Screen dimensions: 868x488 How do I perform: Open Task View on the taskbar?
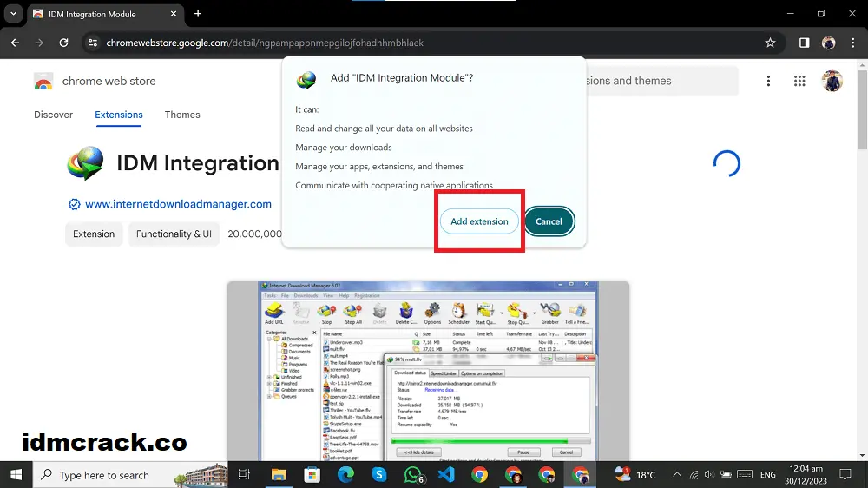(x=244, y=475)
